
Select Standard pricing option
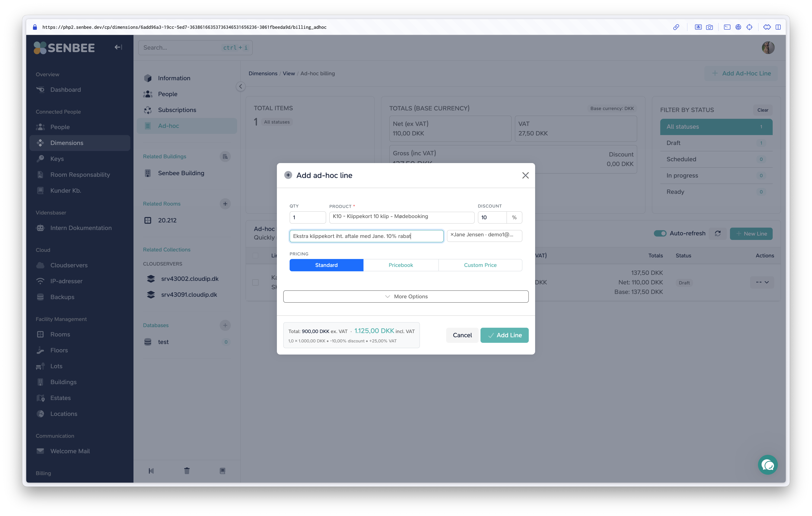coord(326,265)
